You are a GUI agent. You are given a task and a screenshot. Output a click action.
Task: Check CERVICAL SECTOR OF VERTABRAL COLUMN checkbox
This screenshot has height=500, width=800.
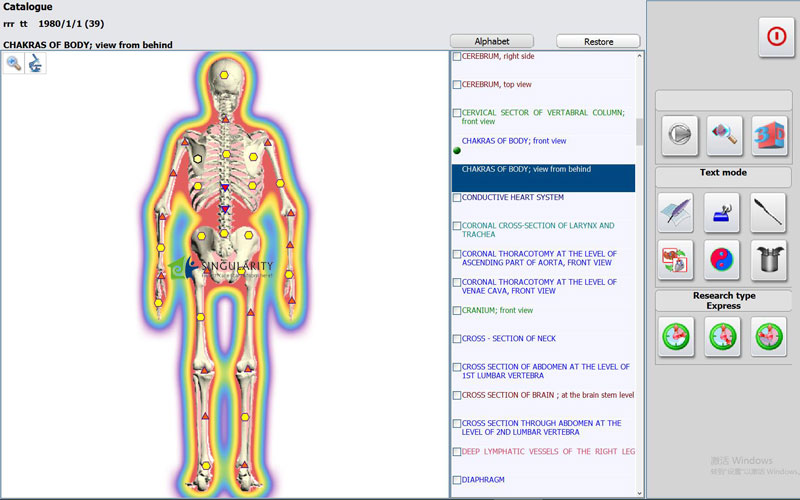(457, 113)
